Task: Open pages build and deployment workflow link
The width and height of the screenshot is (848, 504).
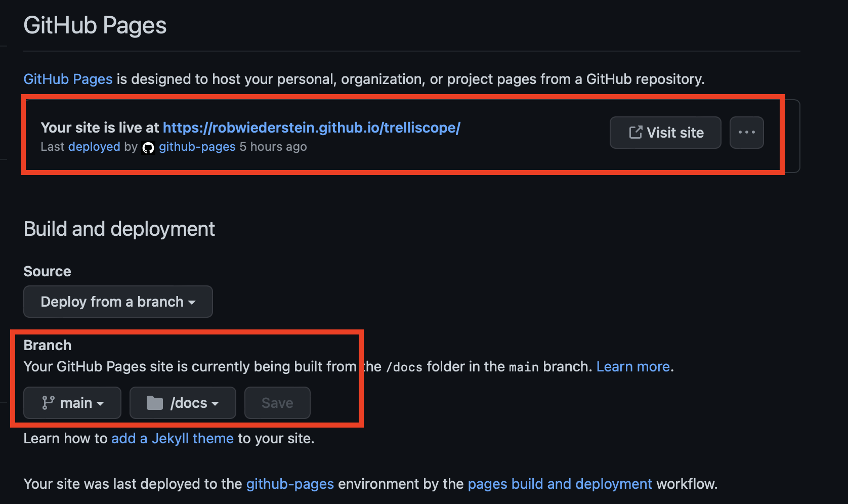Action: coord(560,484)
